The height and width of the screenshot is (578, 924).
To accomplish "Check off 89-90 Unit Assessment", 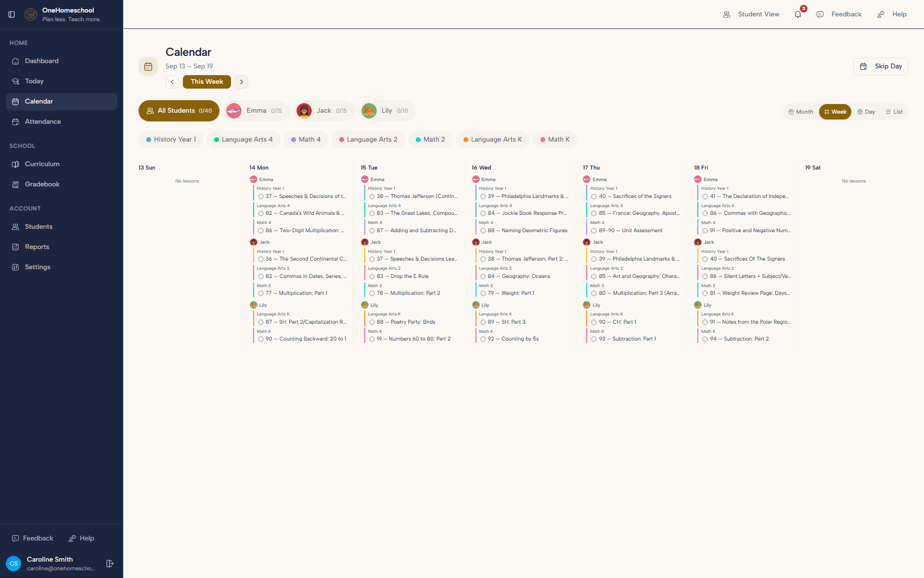I will pos(594,231).
